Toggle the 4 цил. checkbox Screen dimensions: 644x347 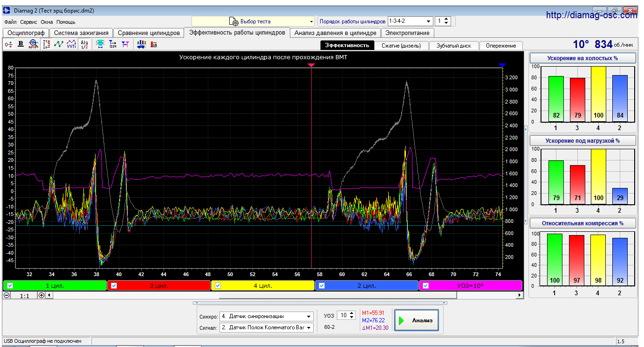(x=218, y=285)
